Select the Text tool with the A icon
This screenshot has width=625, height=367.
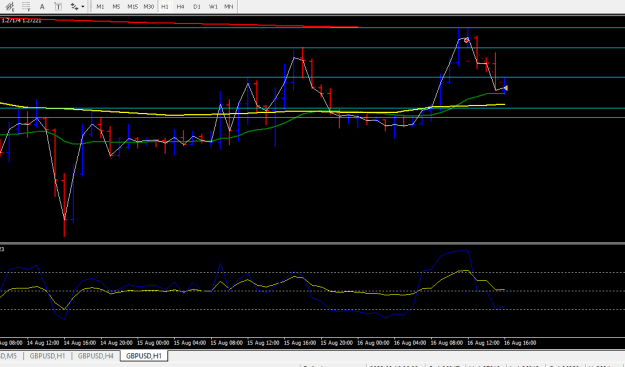[x=42, y=6]
